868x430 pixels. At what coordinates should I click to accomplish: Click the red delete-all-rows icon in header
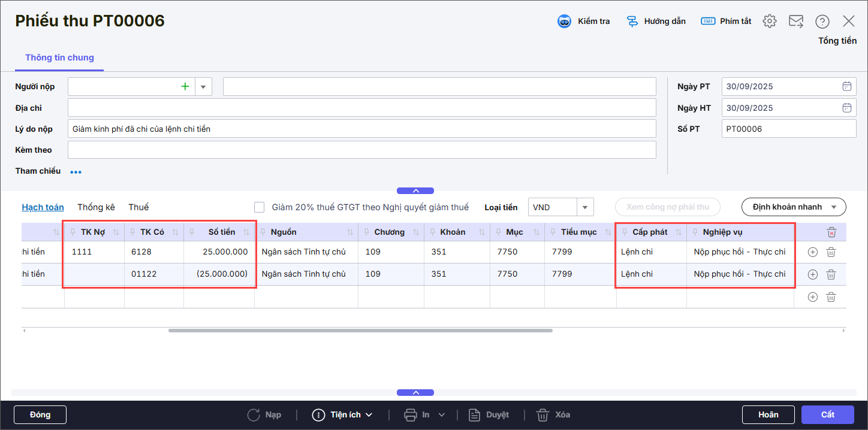coord(831,232)
